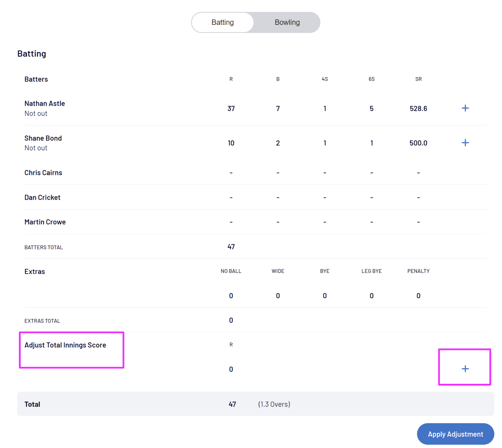502x448 pixels.
Task: Click the No Ball extras value
Action: 231,296
